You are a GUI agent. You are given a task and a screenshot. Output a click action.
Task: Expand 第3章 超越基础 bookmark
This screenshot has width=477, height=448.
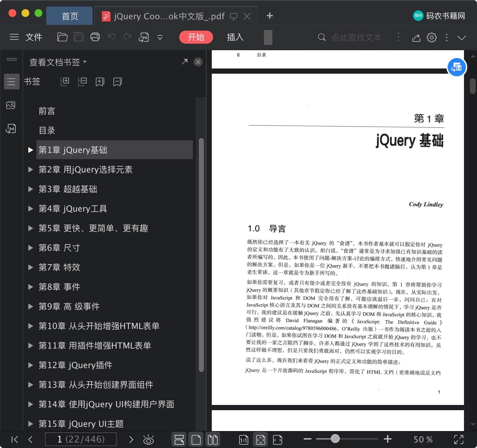[x=31, y=189]
